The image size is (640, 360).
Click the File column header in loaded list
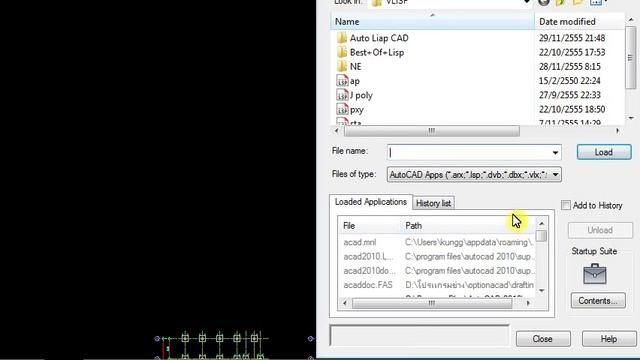click(369, 226)
